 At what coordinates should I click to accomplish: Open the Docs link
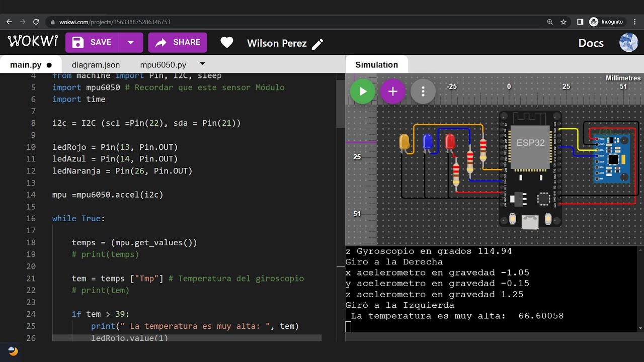[591, 43]
